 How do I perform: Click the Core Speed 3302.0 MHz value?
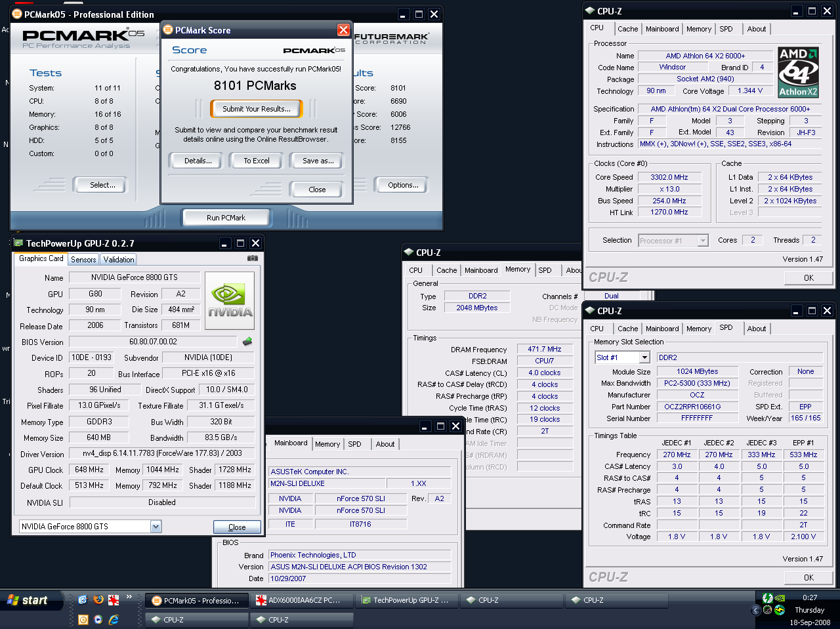click(x=669, y=177)
